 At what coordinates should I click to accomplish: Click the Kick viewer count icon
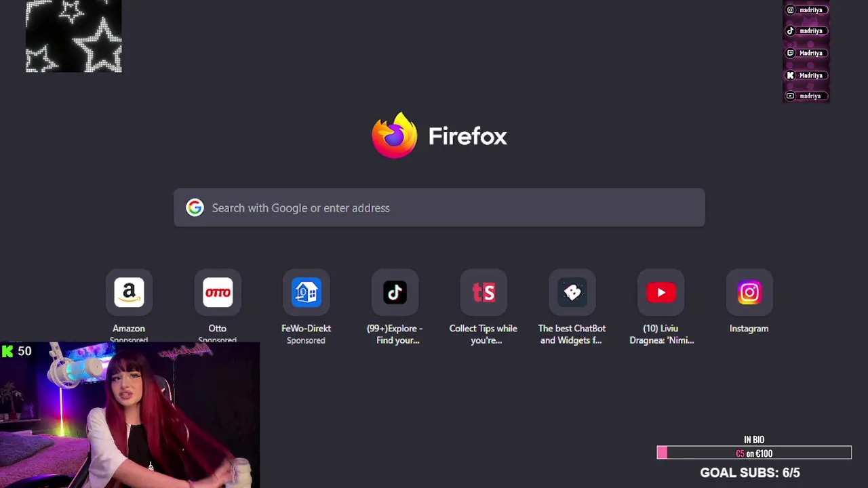(x=7, y=351)
